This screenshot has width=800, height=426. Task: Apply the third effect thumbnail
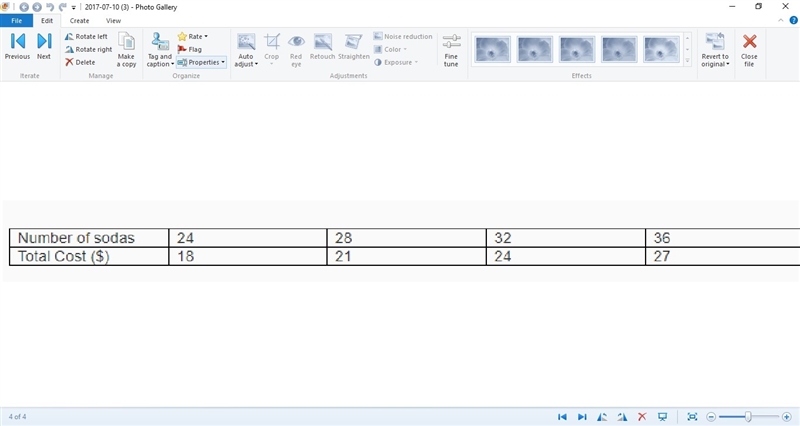577,49
